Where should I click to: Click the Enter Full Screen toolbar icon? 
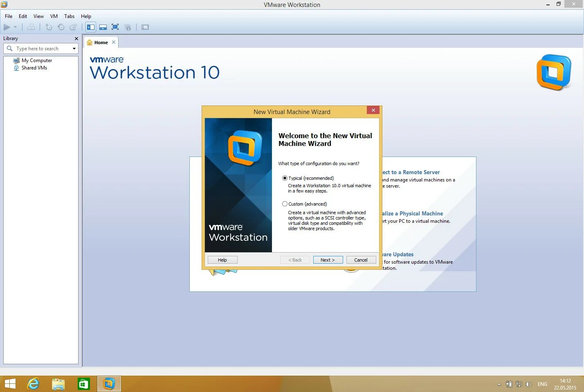pyautogui.click(x=115, y=27)
